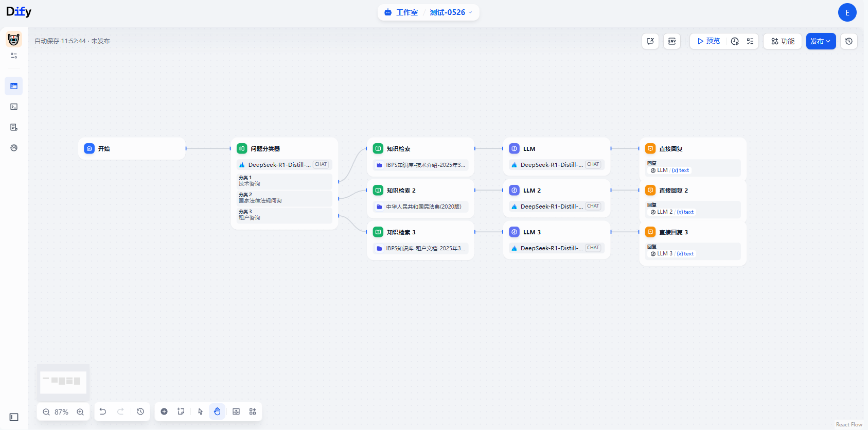The image size is (868, 430).
Task: Open the run history icon next to preview
Action: pyautogui.click(x=735, y=41)
